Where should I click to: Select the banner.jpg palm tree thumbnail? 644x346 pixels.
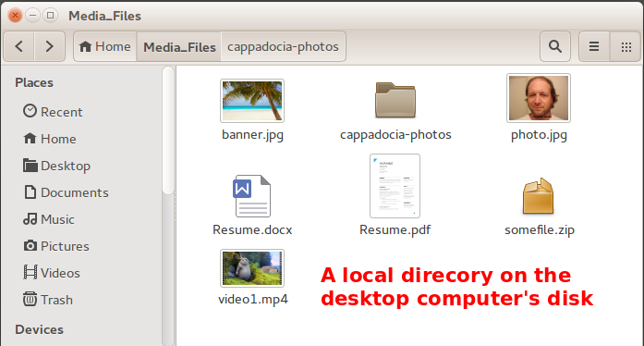pyautogui.click(x=252, y=101)
